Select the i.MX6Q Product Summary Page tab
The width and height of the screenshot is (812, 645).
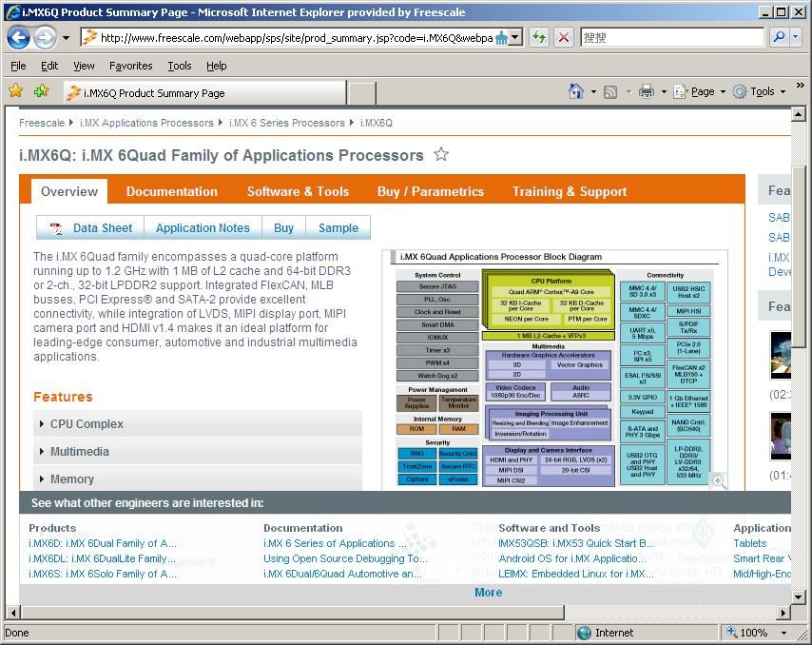205,92
